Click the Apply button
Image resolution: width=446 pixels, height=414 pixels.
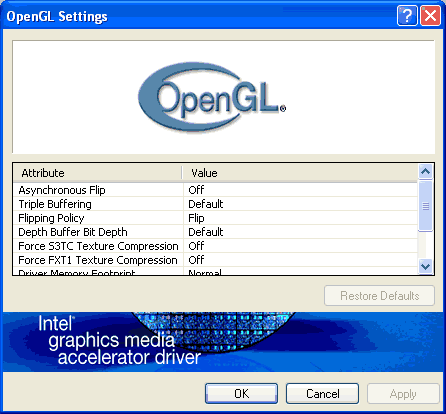coord(403,394)
